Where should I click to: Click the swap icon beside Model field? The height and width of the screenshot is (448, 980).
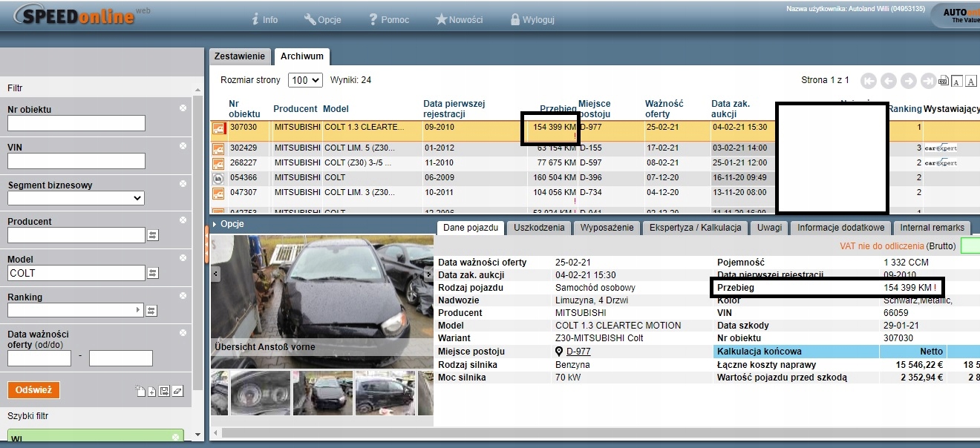click(153, 273)
